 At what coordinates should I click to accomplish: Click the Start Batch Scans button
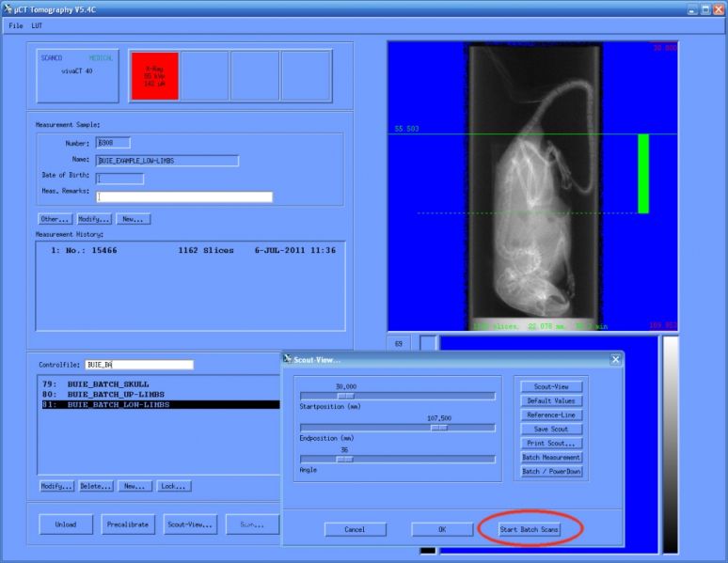(x=529, y=529)
